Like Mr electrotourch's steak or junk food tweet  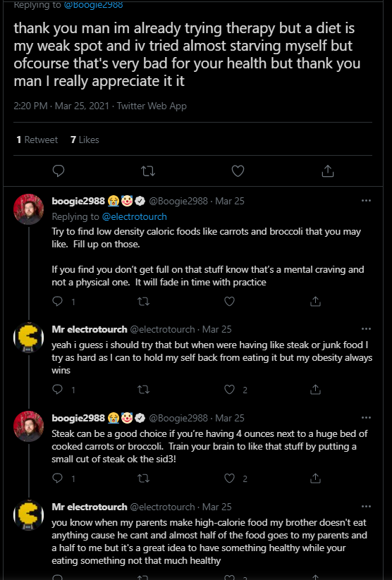pyautogui.click(x=230, y=390)
